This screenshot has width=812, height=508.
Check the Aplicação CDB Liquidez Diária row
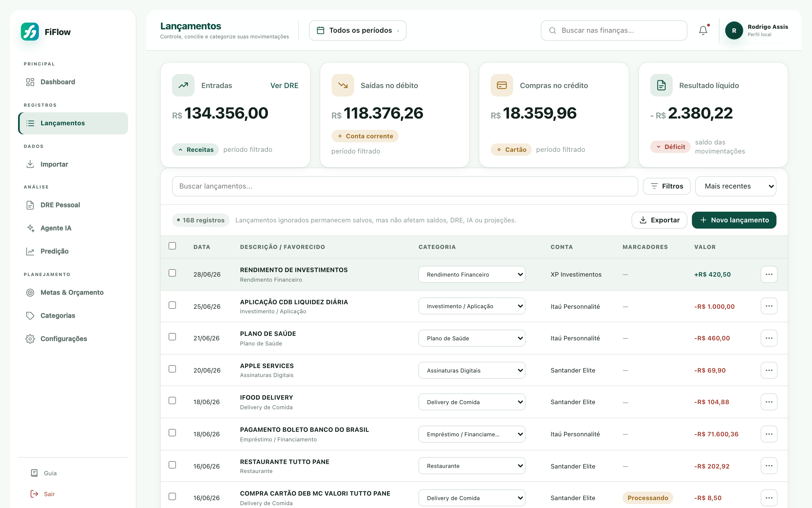172,305
